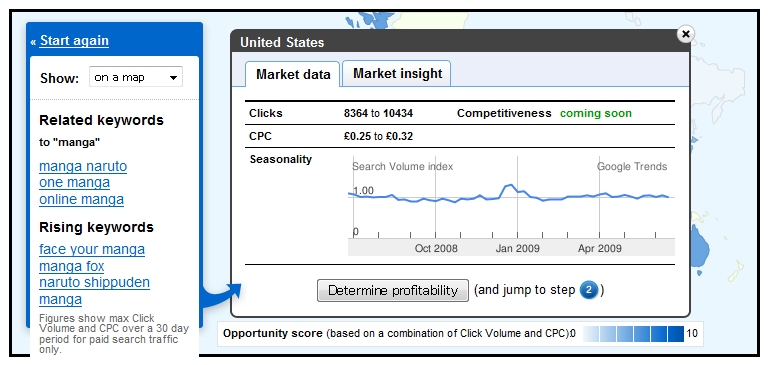
Task: Click the 'manga fox' rising keyword
Action: [72, 267]
